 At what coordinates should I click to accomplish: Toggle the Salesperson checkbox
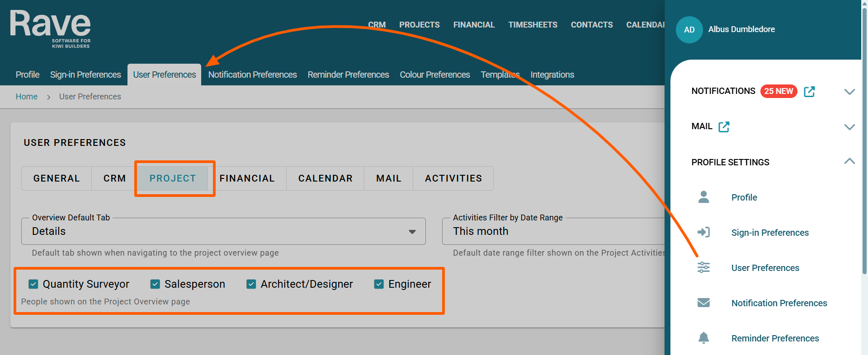(x=155, y=284)
